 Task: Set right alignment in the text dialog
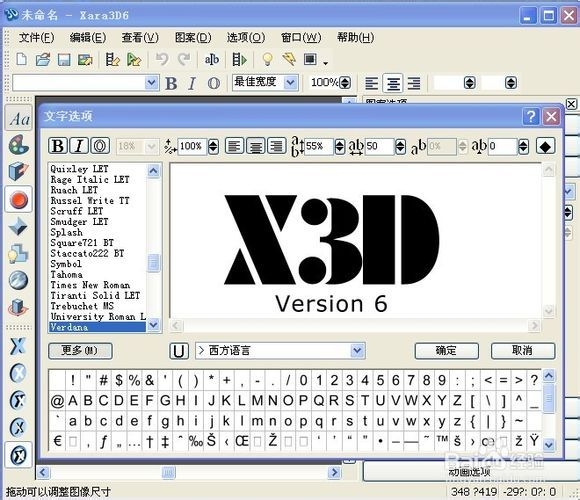pyautogui.click(x=277, y=146)
